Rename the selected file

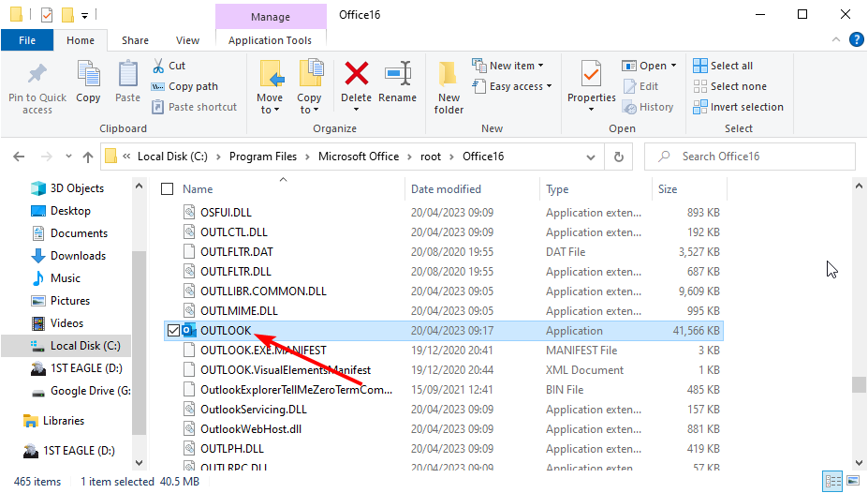(397, 82)
